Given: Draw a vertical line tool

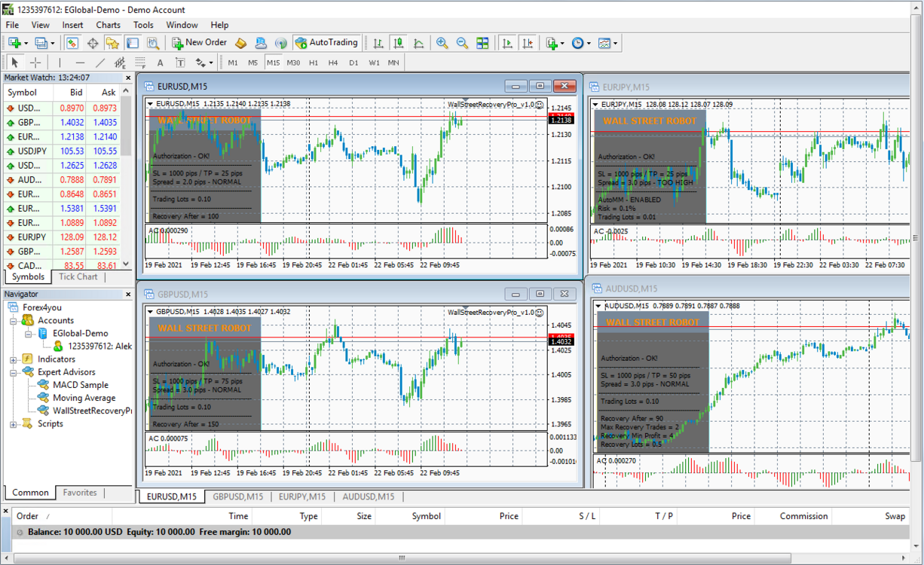Looking at the screenshot, I should pyautogui.click(x=60, y=63).
